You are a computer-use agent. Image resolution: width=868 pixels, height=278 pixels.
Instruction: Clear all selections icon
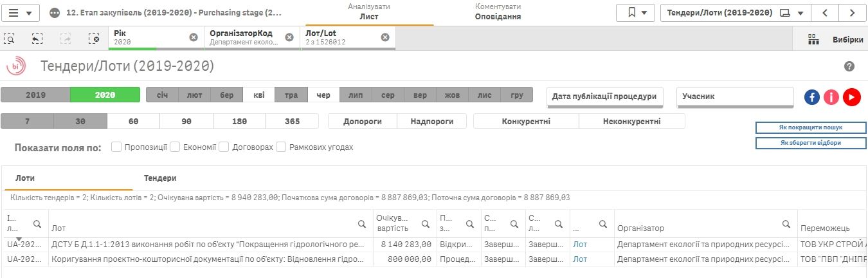(x=94, y=39)
